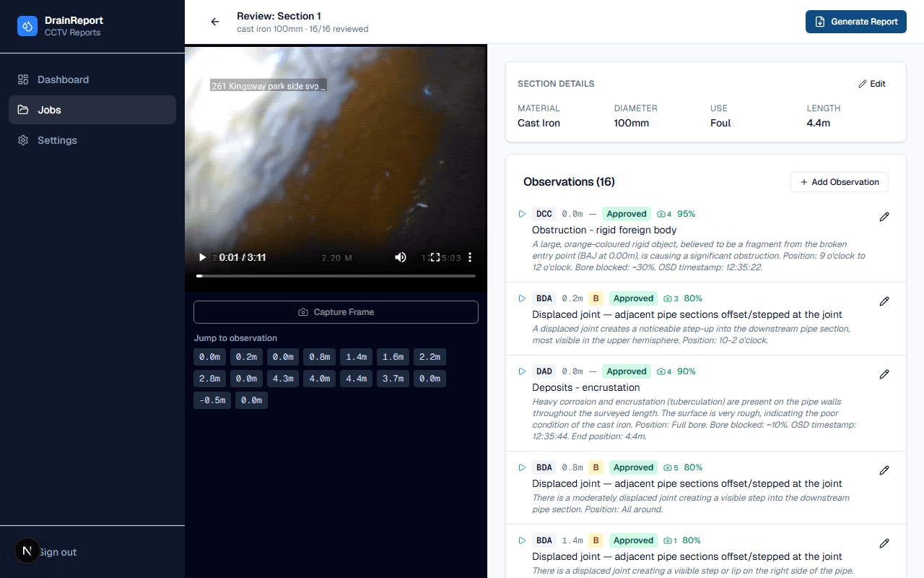This screenshot has height=578, width=924.
Task: Jump to observation 0.8m chip
Action: point(320,357)
